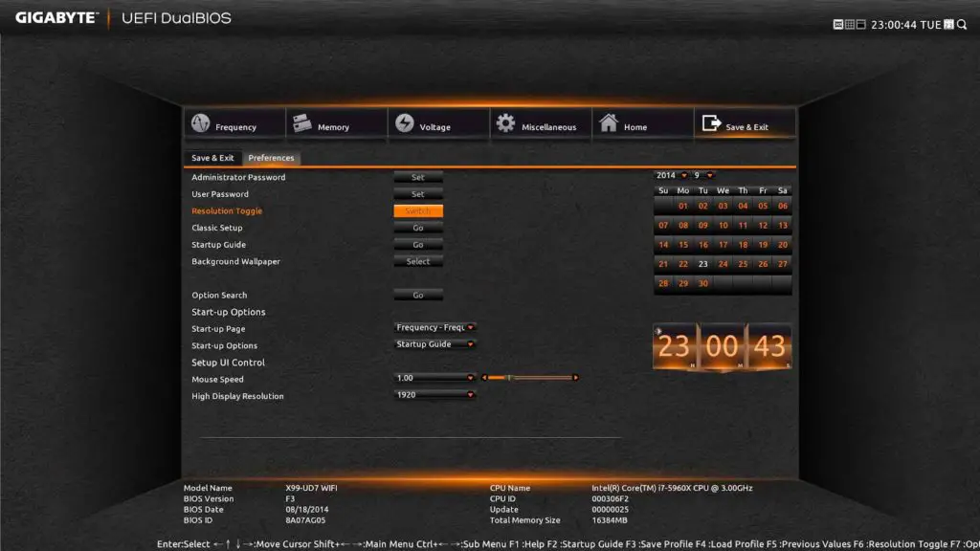Click the Resolution Toggle label
The height and width of the screenshot is (551, 980).
[227, 211]
